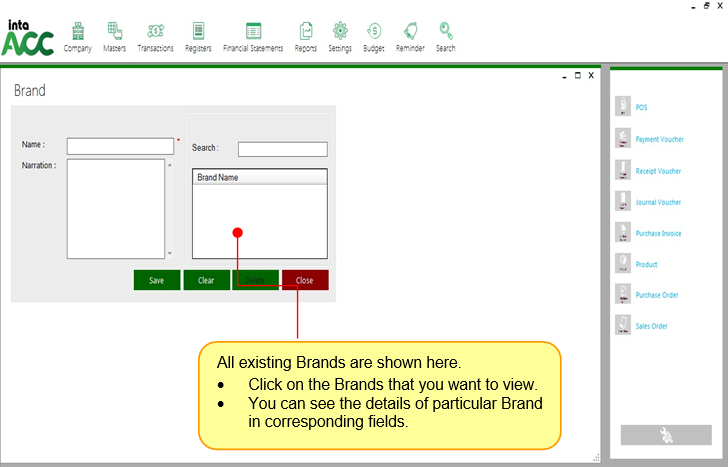Open the Transactions toolbar icon
728x467 pixels.
click(x=155, y=32)
